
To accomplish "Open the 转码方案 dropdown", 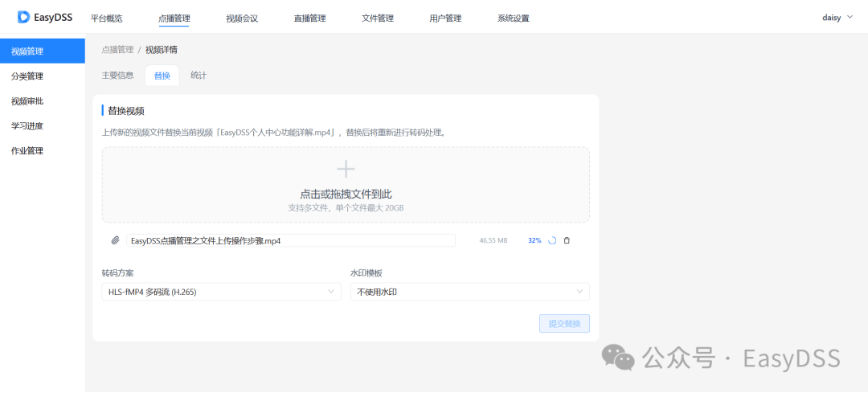I will 222,292.
